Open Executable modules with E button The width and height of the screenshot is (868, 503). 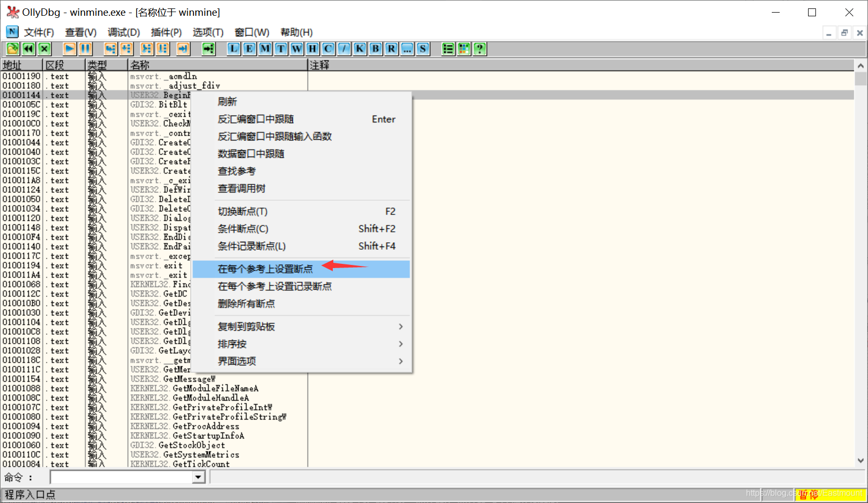point(249,49)
